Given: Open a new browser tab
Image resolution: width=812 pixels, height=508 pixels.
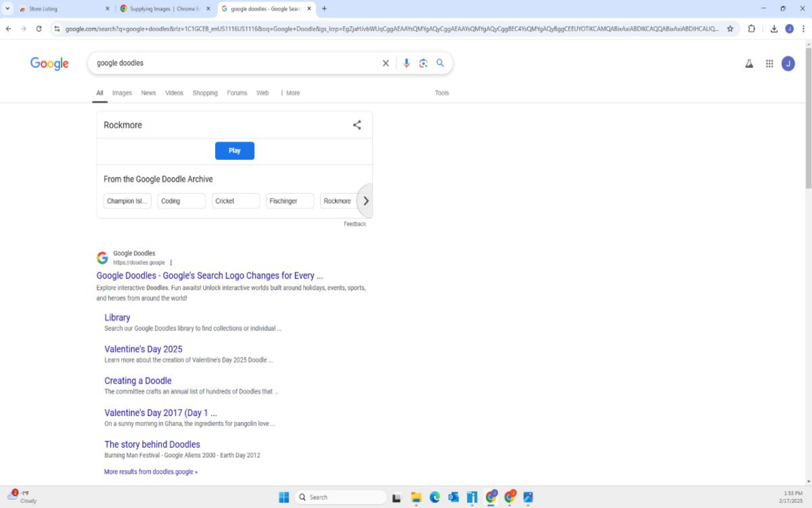Looking at the screenshot, I should tap(324, 9).
